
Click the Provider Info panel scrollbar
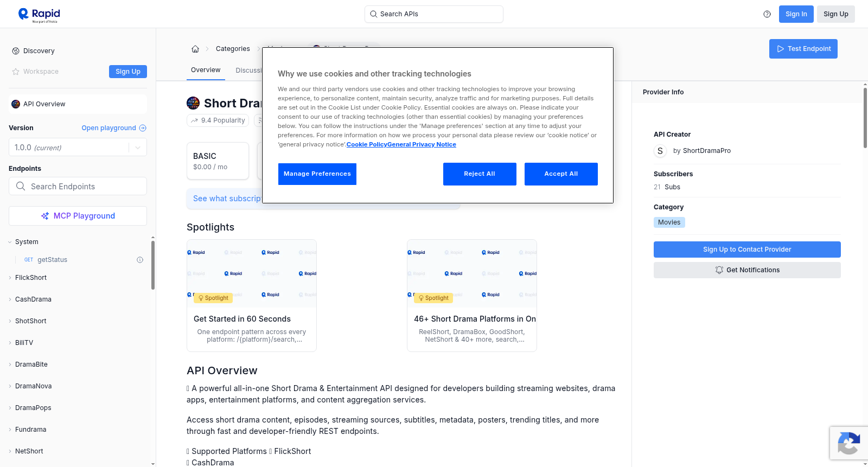(x=865, y=117)
